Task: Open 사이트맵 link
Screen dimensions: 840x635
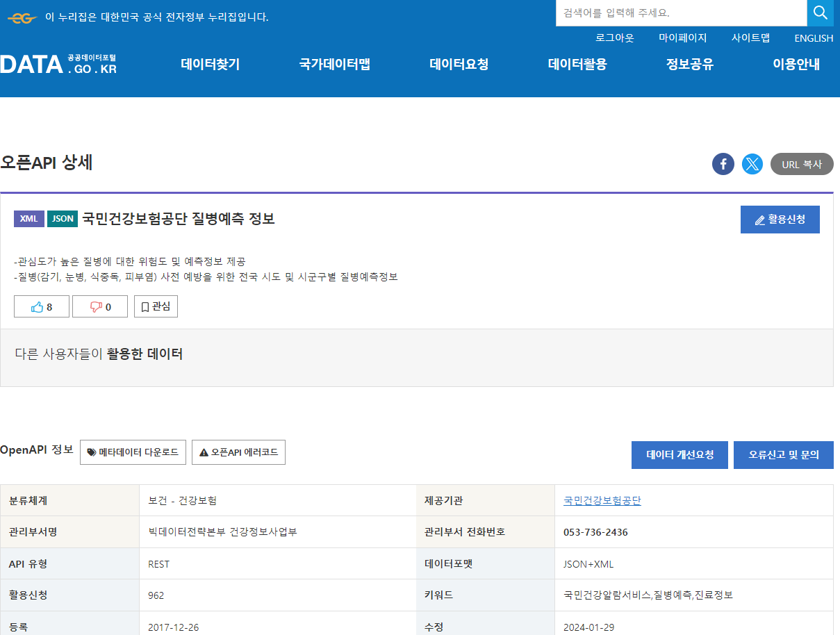Action: (x=750, y=38)
